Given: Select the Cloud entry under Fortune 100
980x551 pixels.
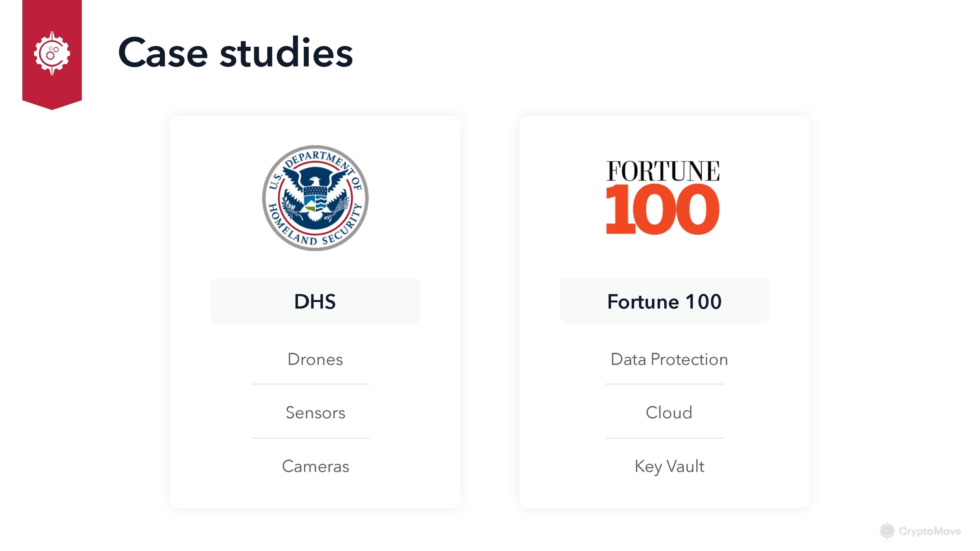Looking at the screenshot, I should coord(669,412).
